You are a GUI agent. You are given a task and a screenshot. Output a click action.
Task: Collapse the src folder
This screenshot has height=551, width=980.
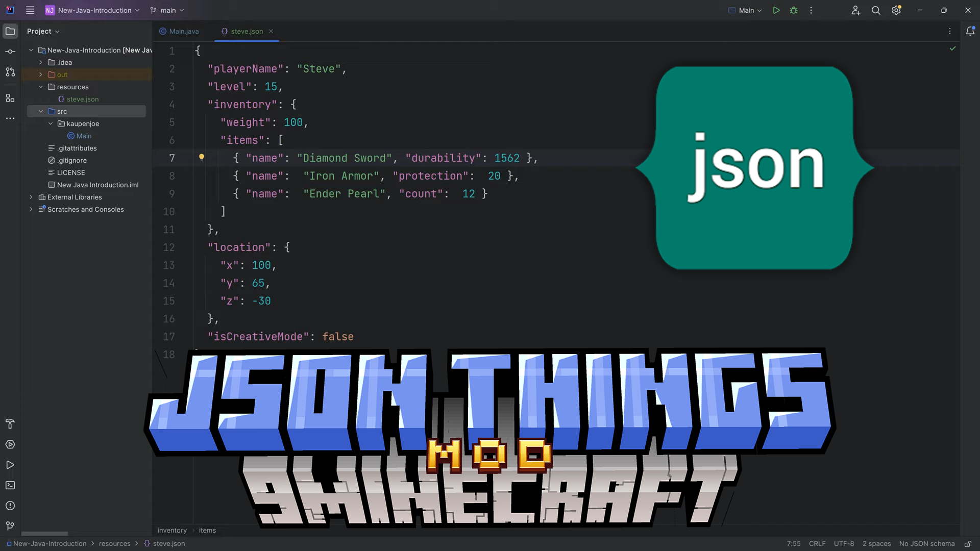point(41,111)
